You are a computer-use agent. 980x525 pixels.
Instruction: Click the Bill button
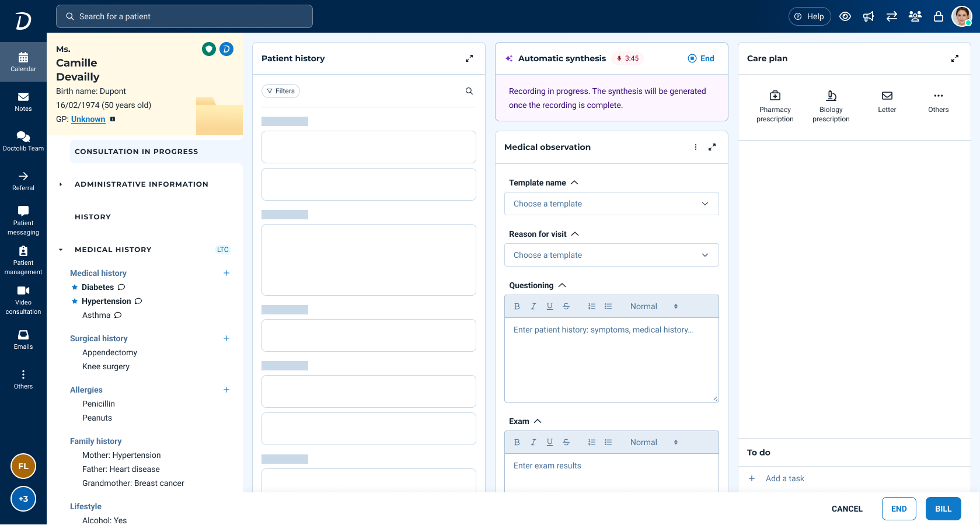click(943, 509)
